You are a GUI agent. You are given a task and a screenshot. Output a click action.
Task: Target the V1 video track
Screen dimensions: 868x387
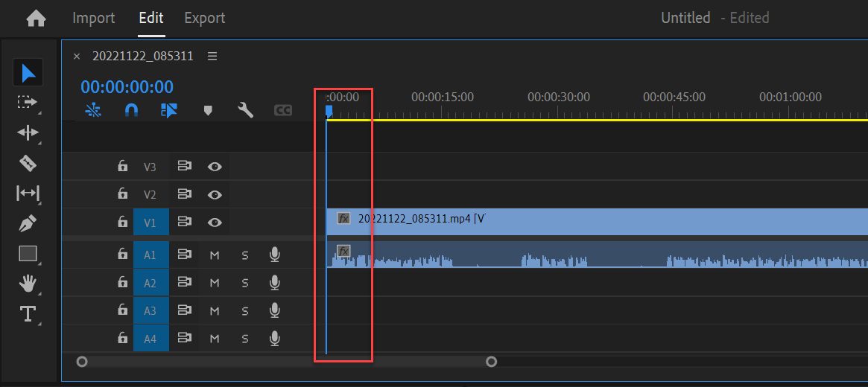(x=150, y=223)
